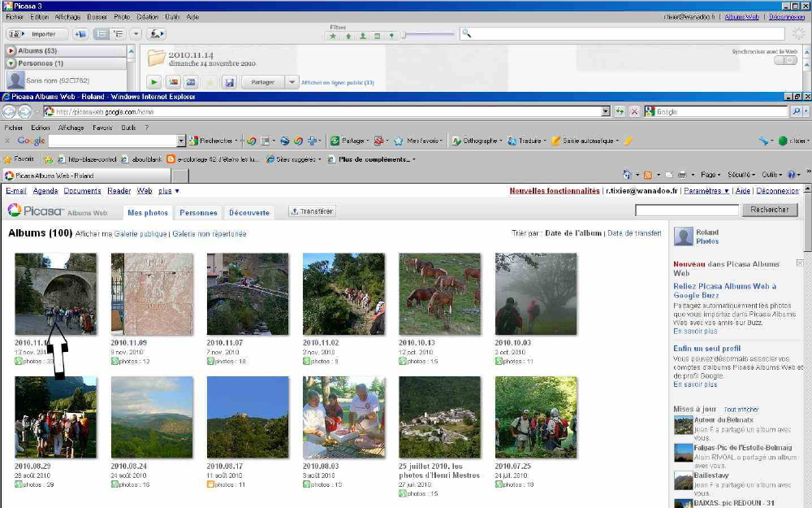The image size is (812, 508).
Task: Open Favoris menu in Internet Explorer menu bar
Action: coord(102,128)
